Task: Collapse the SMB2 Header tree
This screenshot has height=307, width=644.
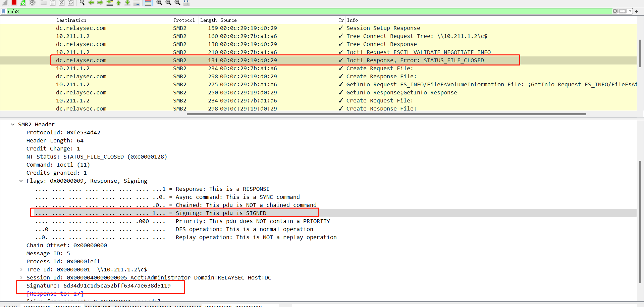Action: click(x=12, y=124)
